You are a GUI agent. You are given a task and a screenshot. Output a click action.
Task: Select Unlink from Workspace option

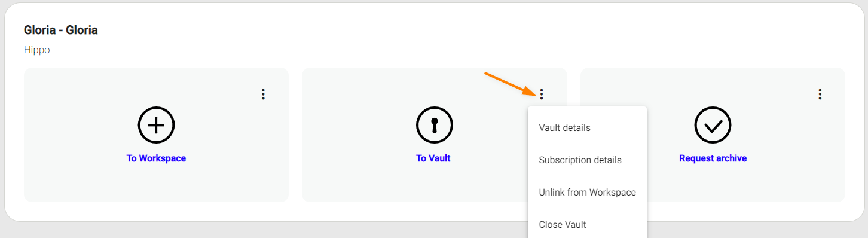point(587,193)
